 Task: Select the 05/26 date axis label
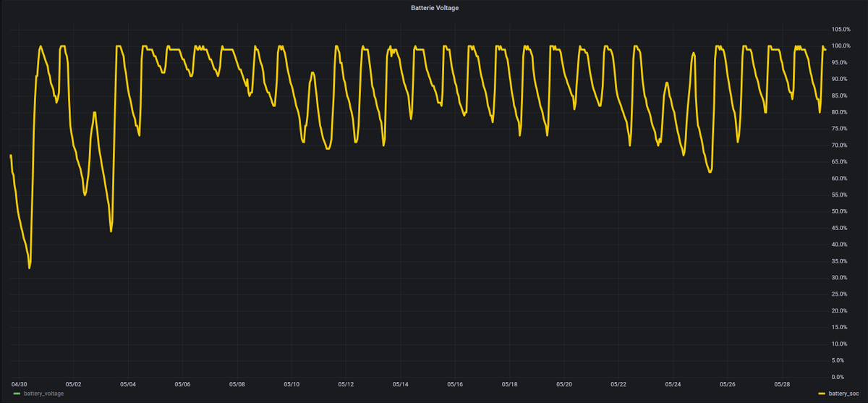(x=728, y=384)
